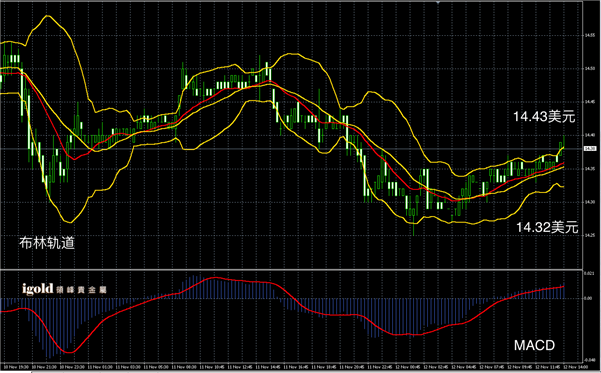Viewport: 601px width, 373px height.
Task: Select the 14.32美元 price annotation
Action: (x=547, y=227)
